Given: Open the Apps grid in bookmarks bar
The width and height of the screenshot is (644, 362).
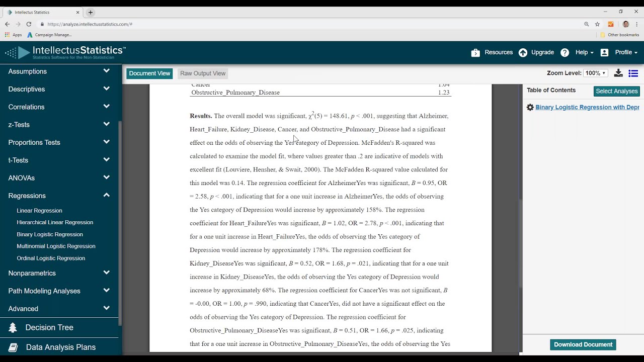Looking at the screenshot, I should pos(14,35).
